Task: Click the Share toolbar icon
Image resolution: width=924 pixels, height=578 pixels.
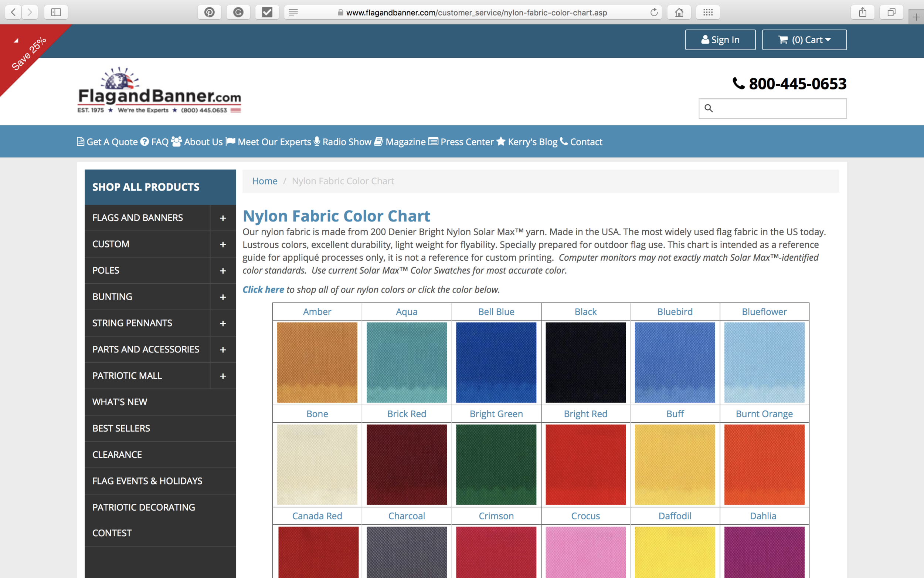Action: tap(863, 12)
